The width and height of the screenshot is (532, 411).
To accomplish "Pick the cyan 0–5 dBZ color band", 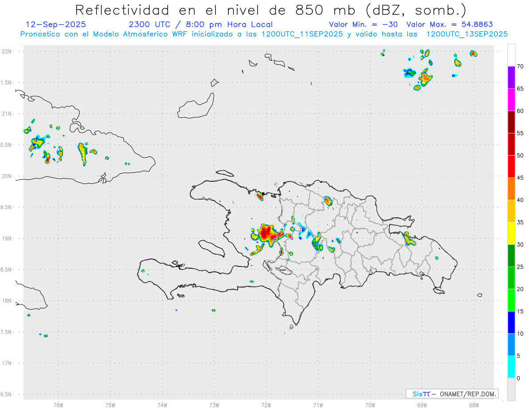I will click(511, 367).
